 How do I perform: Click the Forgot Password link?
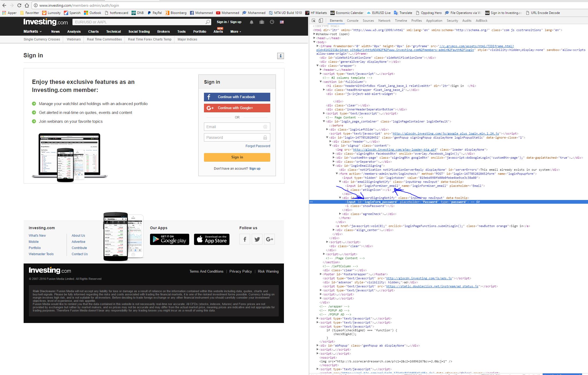(258, 146)
